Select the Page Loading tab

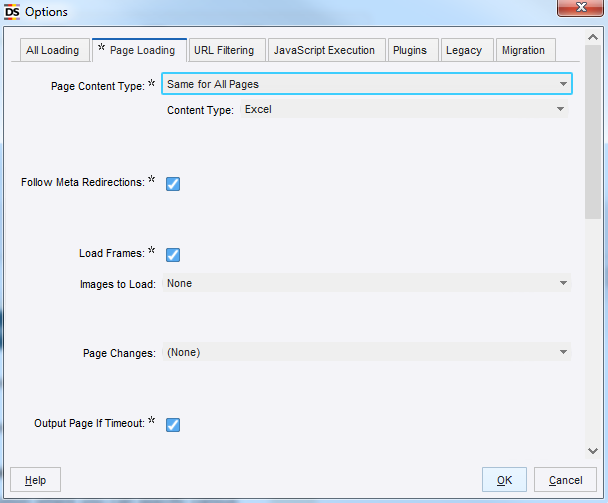(139, 50)
